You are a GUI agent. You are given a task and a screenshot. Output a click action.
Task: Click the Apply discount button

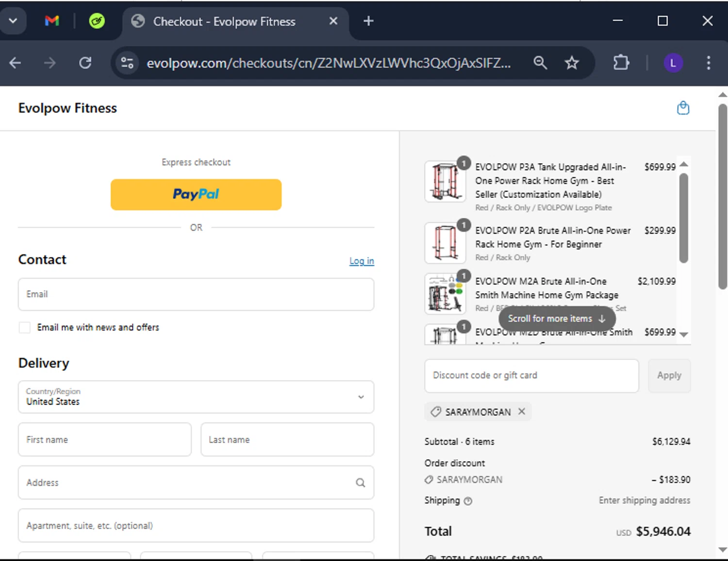click(x=669, y=376)
